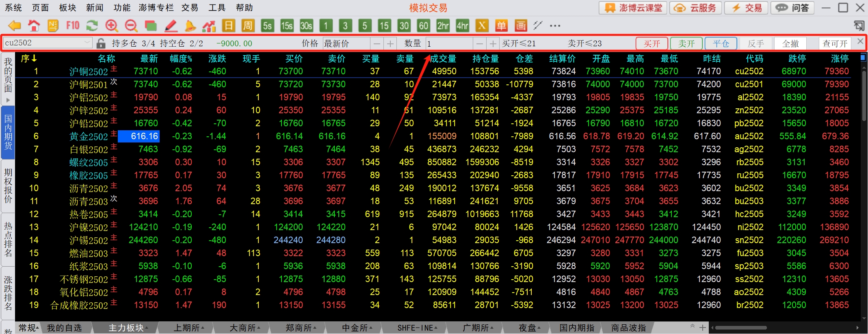Image resolution: width=868 pixels, height=334 pixels.
Task: Open the 系统 menu
Action: point(13,8)
